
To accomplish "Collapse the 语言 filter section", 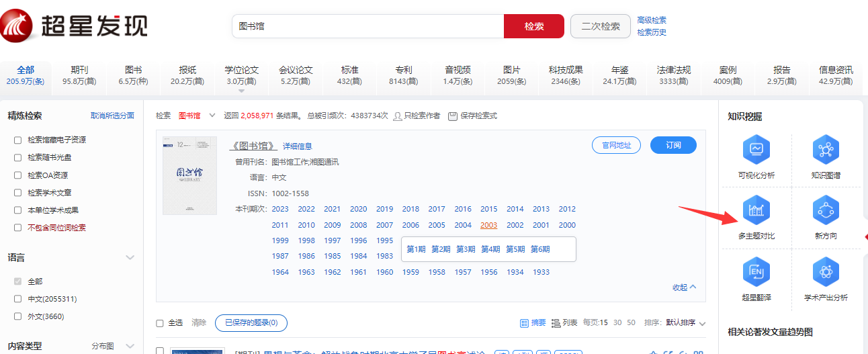I will [x=130, y=257].
